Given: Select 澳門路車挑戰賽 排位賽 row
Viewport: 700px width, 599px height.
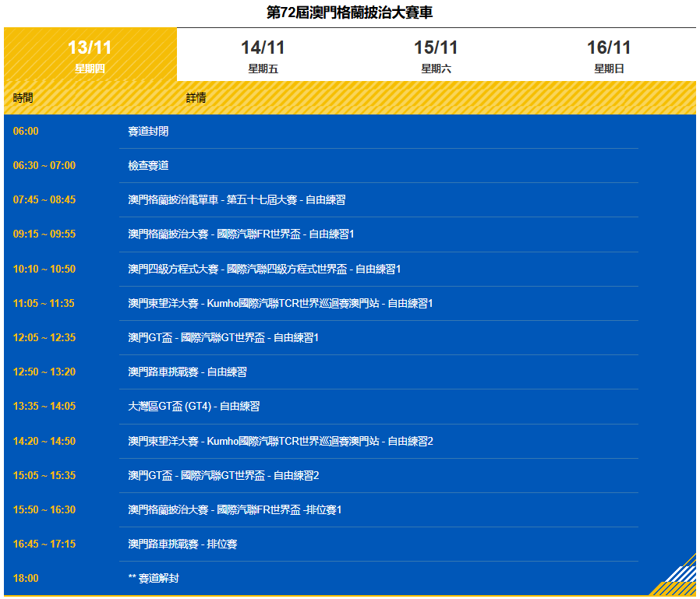Looking at the screenshot, I should pyautogui.click(x=182, y=544).
